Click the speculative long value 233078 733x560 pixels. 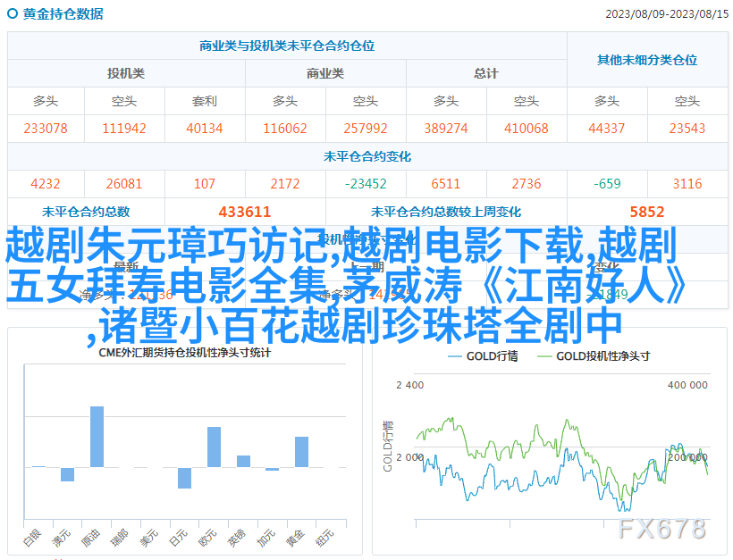point(46,129)
